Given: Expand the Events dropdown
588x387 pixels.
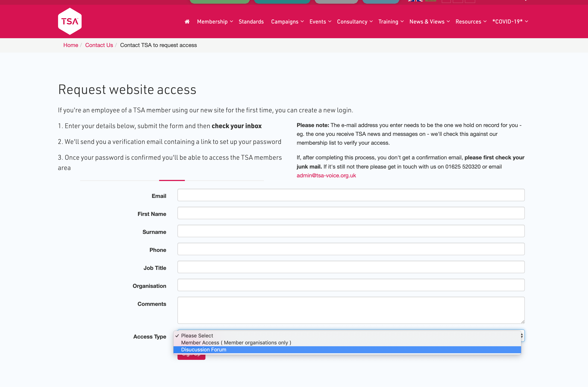Looking at the screenshot, I should click(320, 22).
